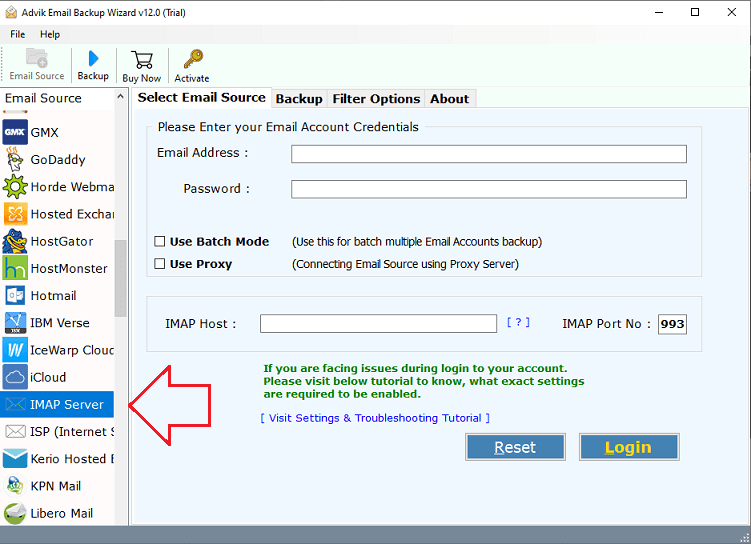Open the Help menu

50,34
